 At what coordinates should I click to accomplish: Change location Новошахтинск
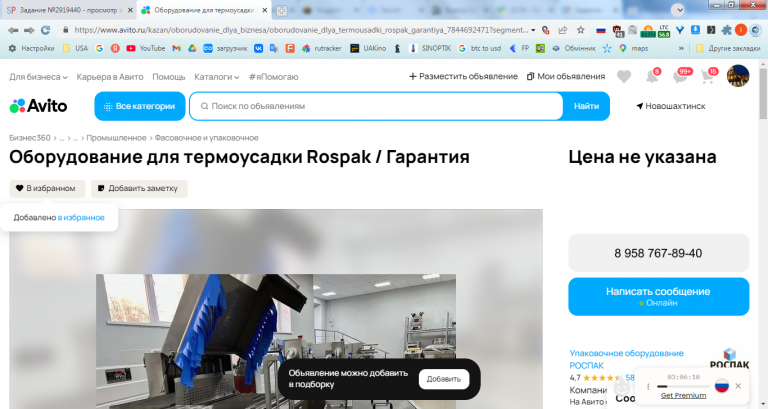click(x=671, y=106)
